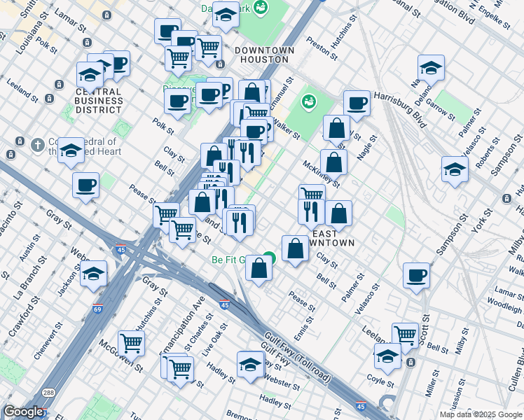Open the school marker above Central Business District
The height and width of the screenshot is (420, 524).
pos(90,75)
